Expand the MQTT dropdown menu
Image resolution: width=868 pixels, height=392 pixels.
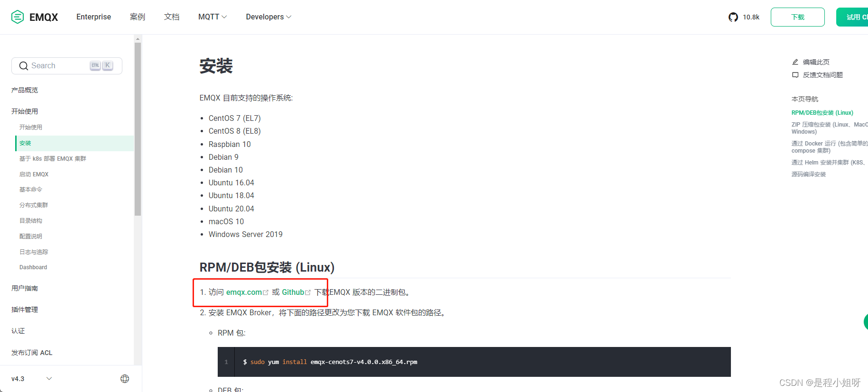(212, 17)
